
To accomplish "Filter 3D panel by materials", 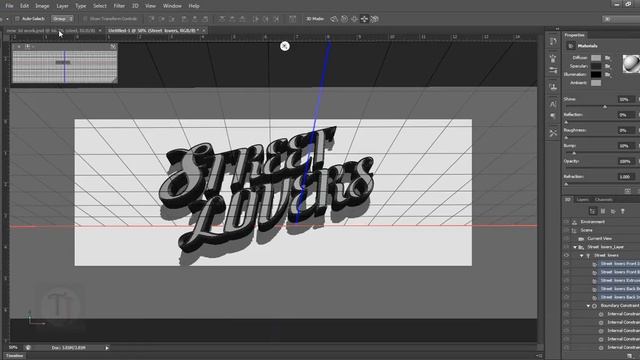I will click(x=613, y=211).
